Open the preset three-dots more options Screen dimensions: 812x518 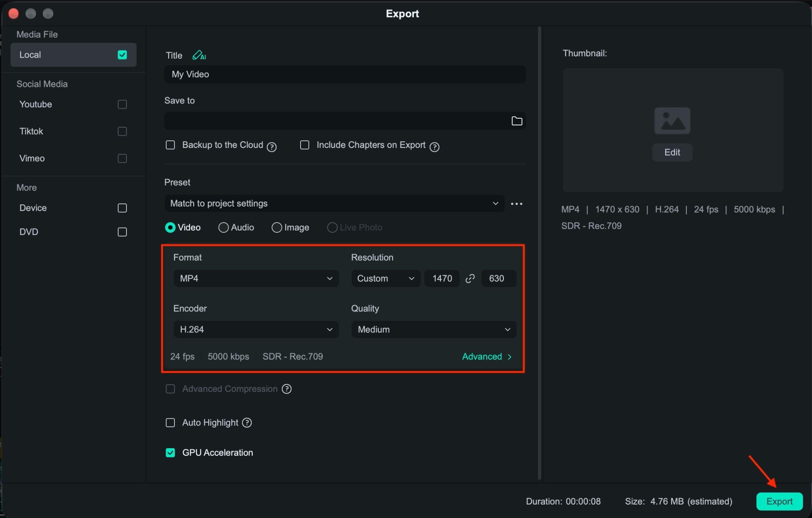517,204
